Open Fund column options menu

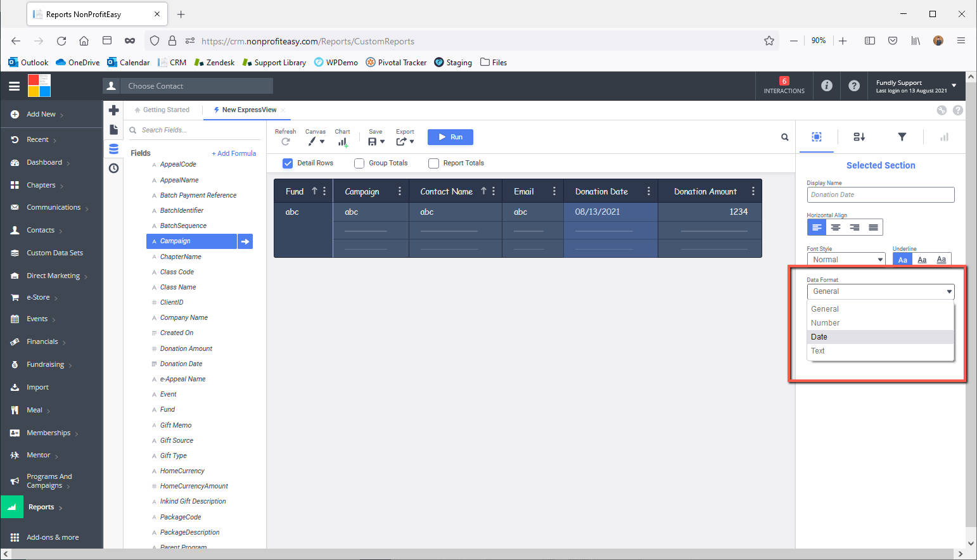pos(324,191)
